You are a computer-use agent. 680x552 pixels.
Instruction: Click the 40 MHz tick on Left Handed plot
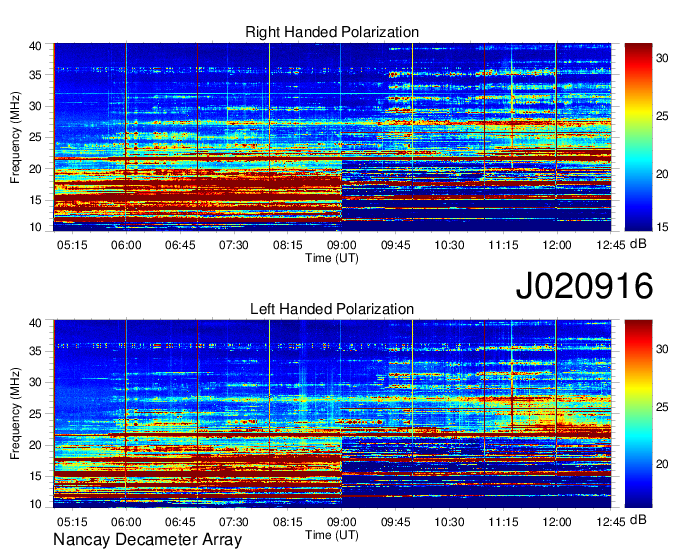click(35, 323)
